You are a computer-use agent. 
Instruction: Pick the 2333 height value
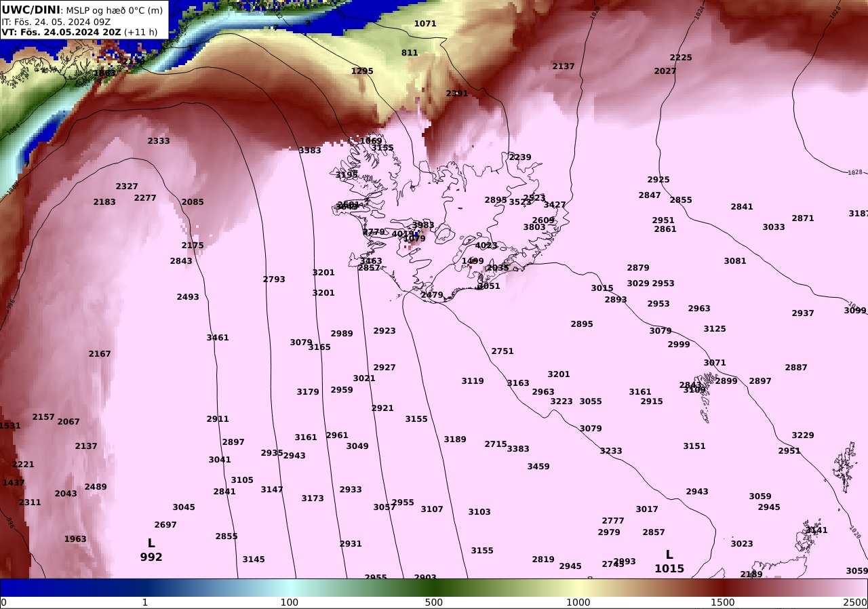click(x=159, y=141)
